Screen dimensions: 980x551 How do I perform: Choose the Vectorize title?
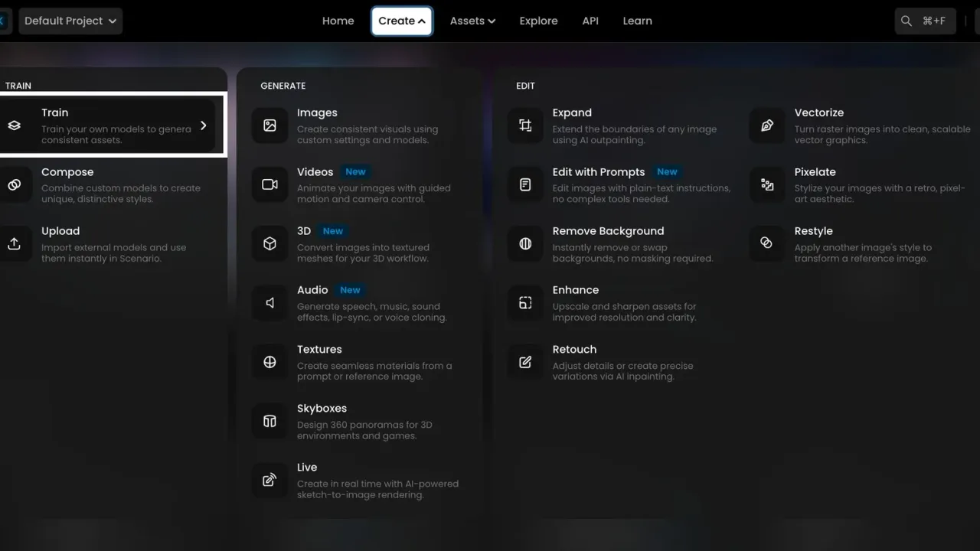pos(819,112)
